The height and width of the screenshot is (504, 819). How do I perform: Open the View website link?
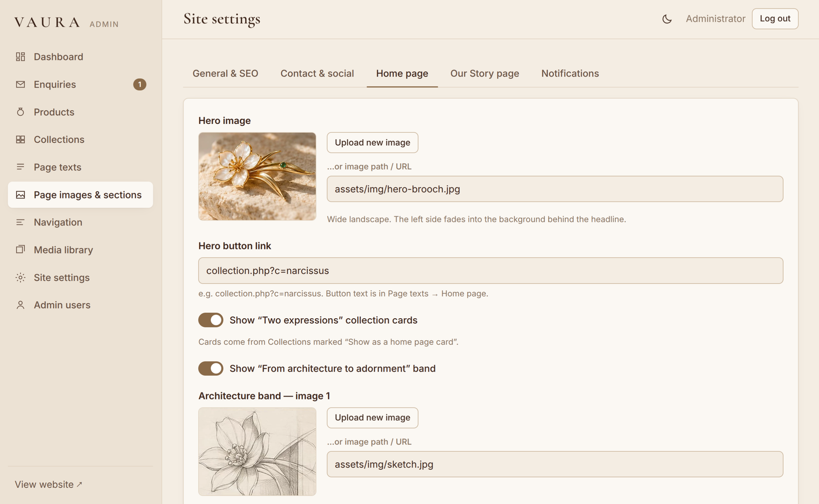(49, 485)
